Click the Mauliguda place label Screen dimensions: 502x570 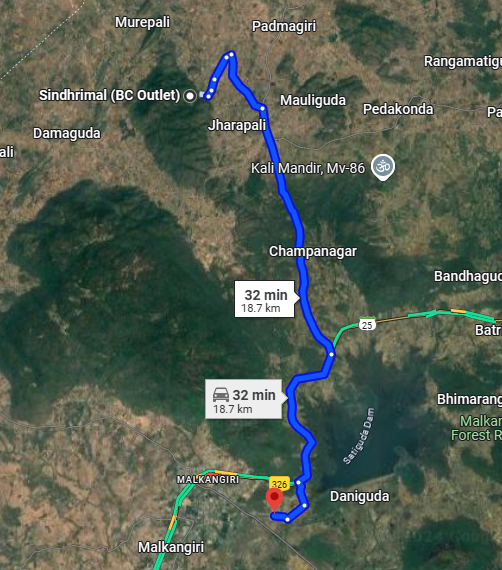click(x=313, y=100)
